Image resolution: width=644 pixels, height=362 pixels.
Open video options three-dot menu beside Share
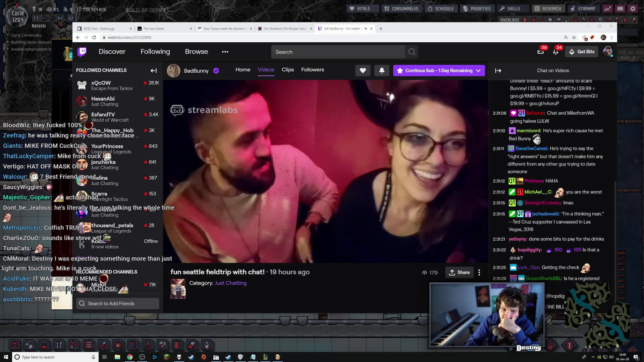coord(479,273)
